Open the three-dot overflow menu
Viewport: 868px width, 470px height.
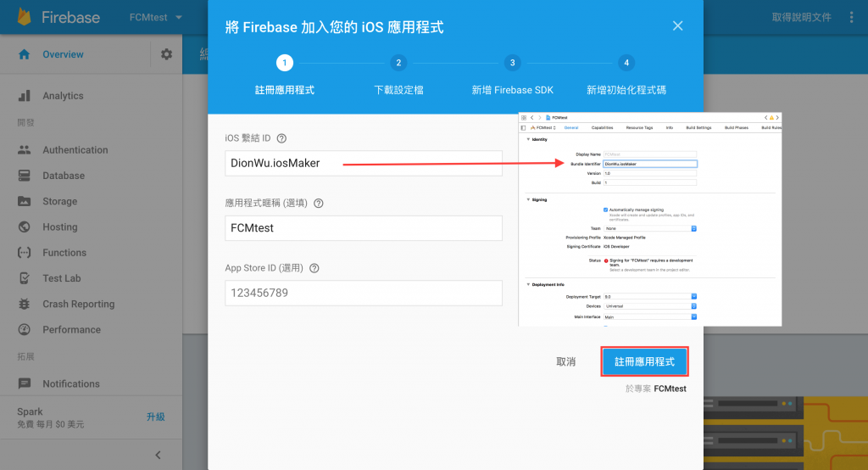(851, 17)
